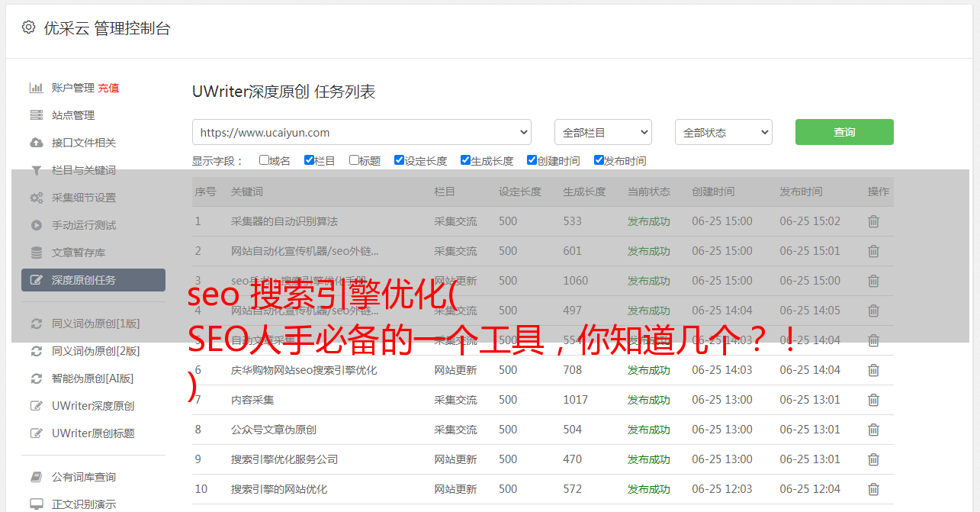Click keyword 搜索引擎的网站优化
980x512 pixels.
(279, 489)
